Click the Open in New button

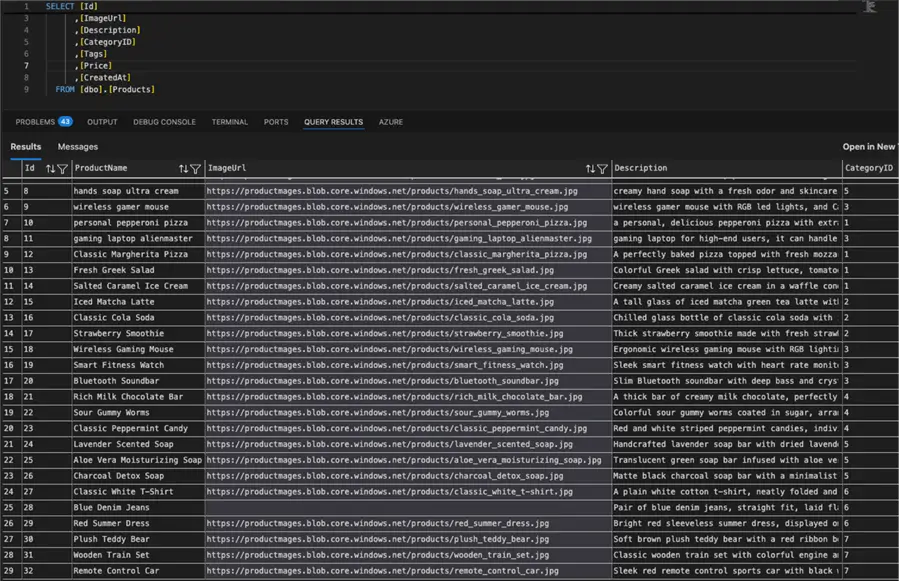click(x=870, y=147)
